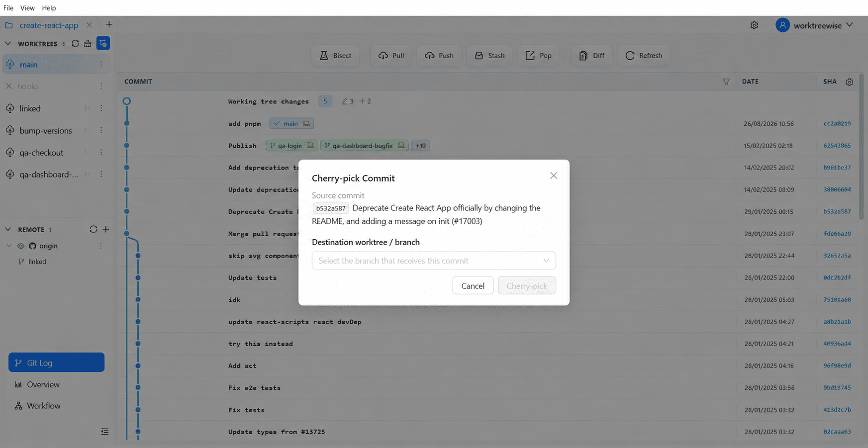868x448 pixels.
Task: Select the linked branch under origin
Action: (37, 262)
